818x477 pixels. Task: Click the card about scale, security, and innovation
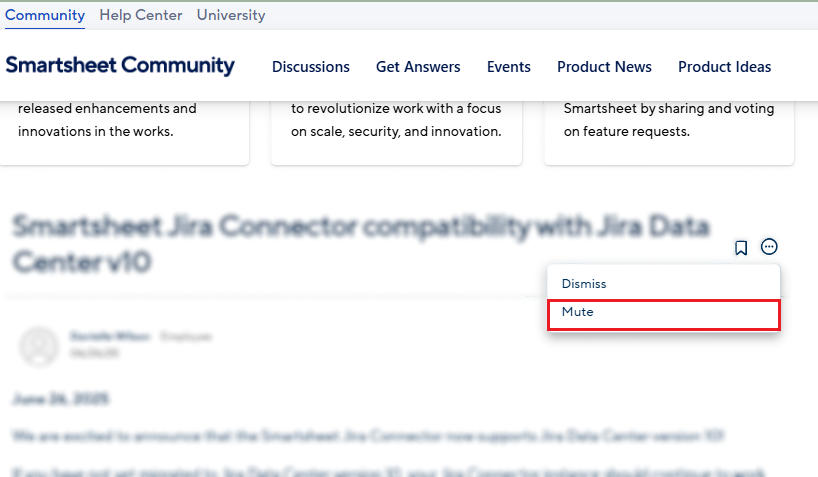[x=396, y=133]
